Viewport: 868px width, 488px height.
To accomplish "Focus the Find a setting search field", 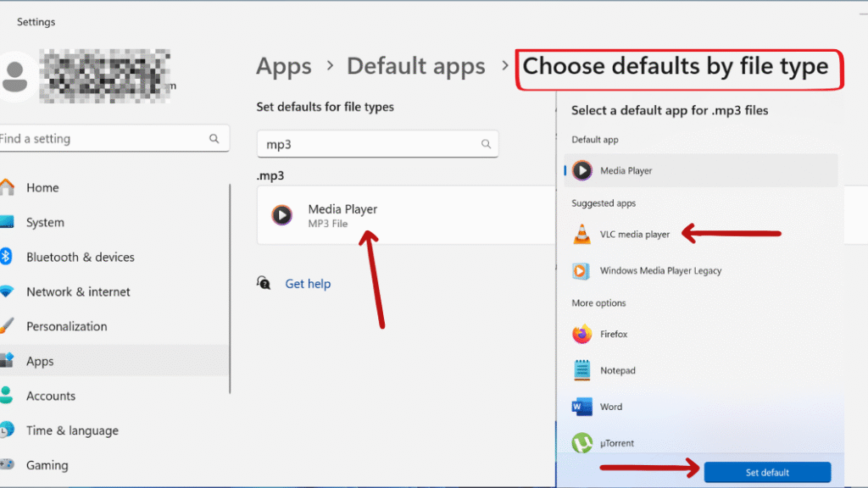I will click(114, 138).
